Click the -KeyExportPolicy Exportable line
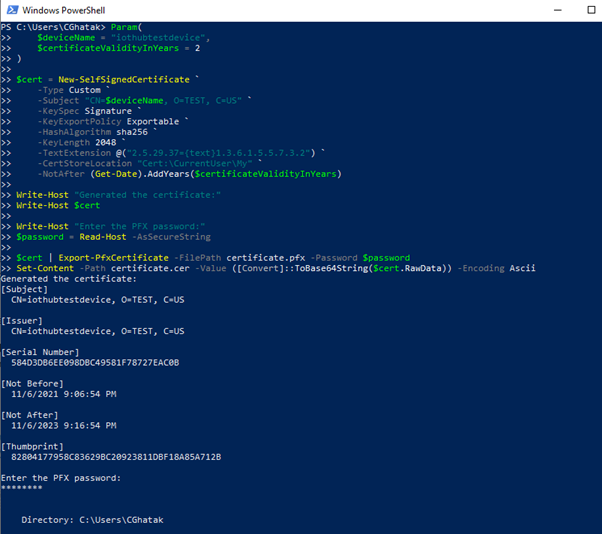Screen dimensions: 602x534 point(112,121)
